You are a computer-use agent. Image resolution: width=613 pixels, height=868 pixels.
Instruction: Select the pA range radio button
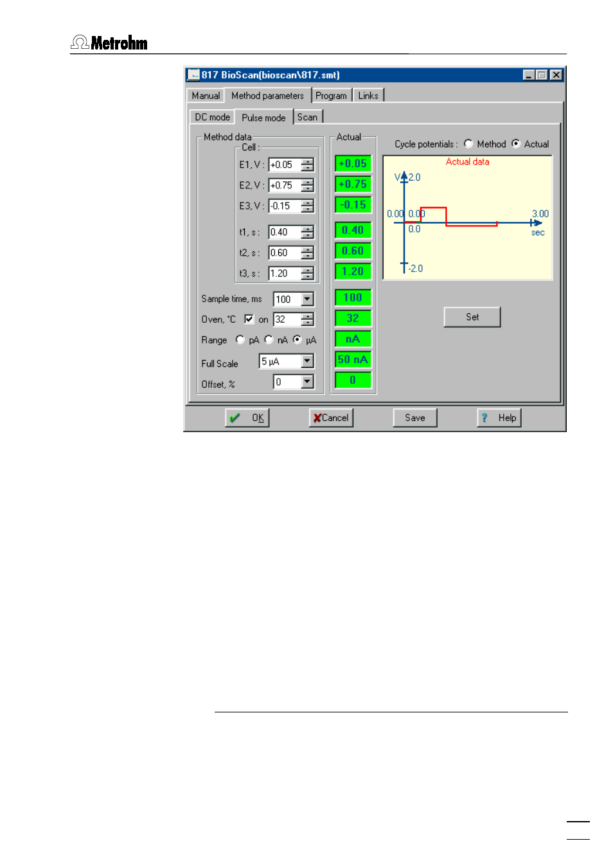[x=240, y=339]
